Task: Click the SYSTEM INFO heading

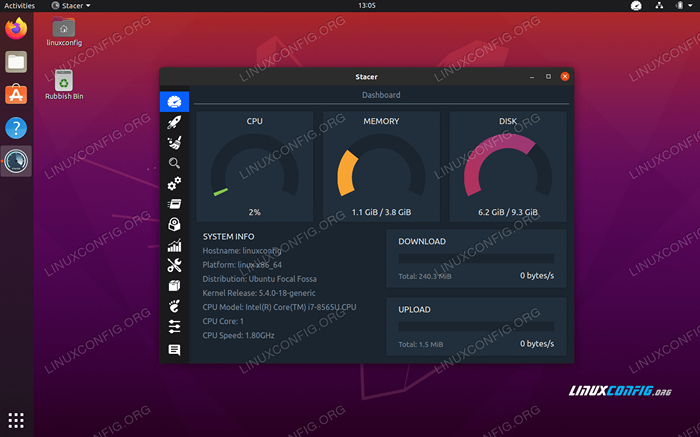Action: click(x=229, y=237)
